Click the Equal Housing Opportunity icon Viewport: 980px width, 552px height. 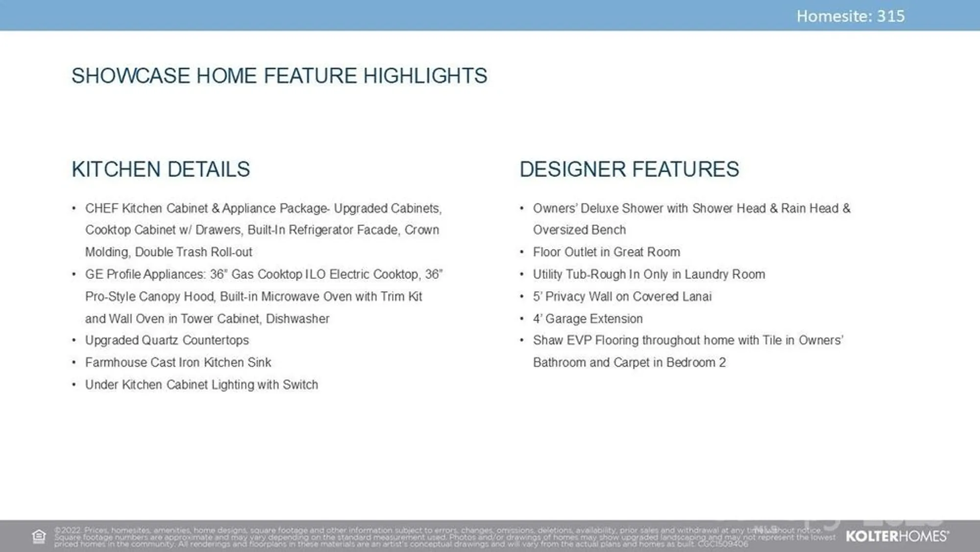click(x=39, y=536)
